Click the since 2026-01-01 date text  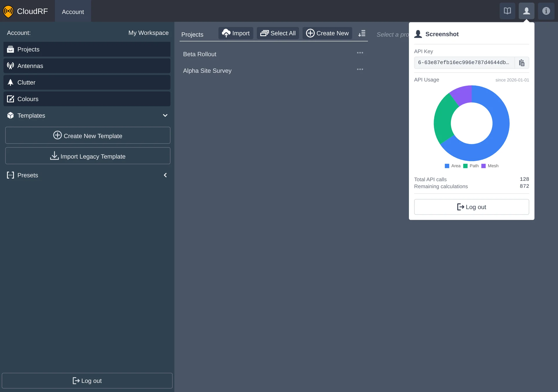pyautogui.click(x=512, y=80)
